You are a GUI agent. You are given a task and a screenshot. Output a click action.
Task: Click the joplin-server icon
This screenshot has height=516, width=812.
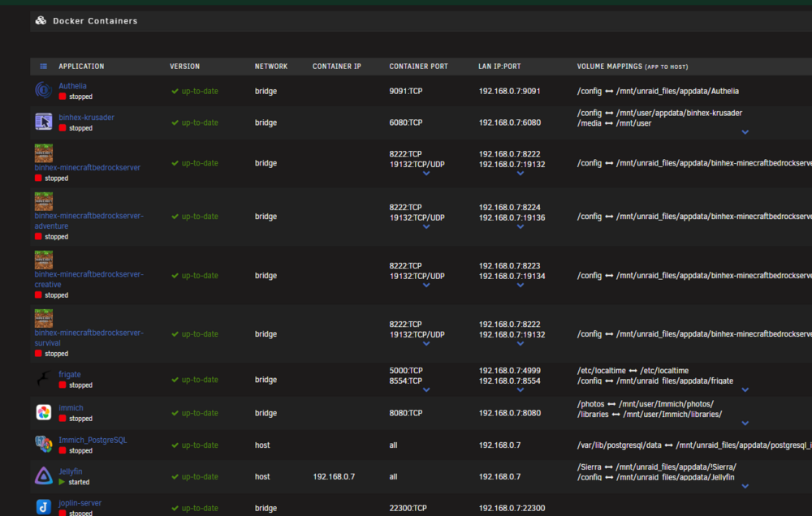coord(44,507)
